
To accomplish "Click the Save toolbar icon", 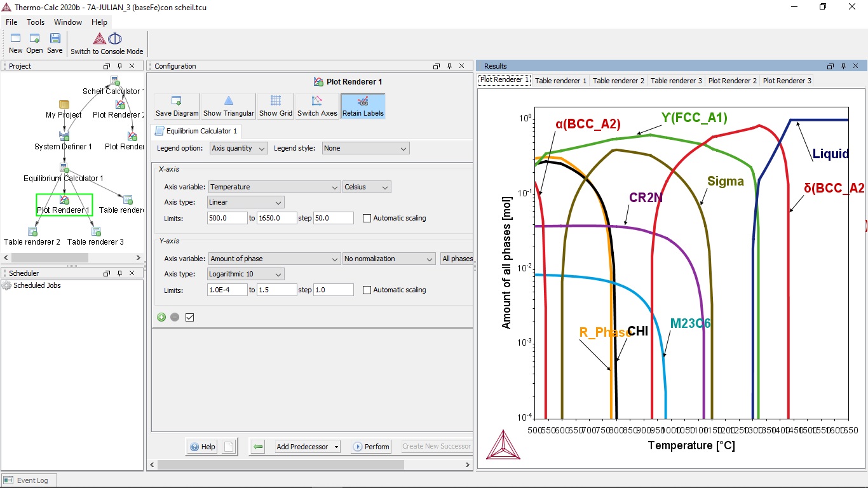I will (55, 43).
